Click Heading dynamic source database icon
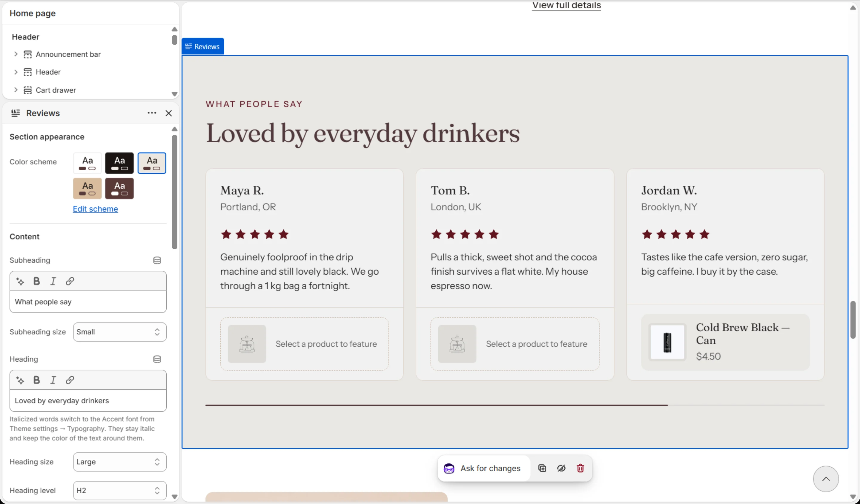860x504 pixels. point(157,359)
